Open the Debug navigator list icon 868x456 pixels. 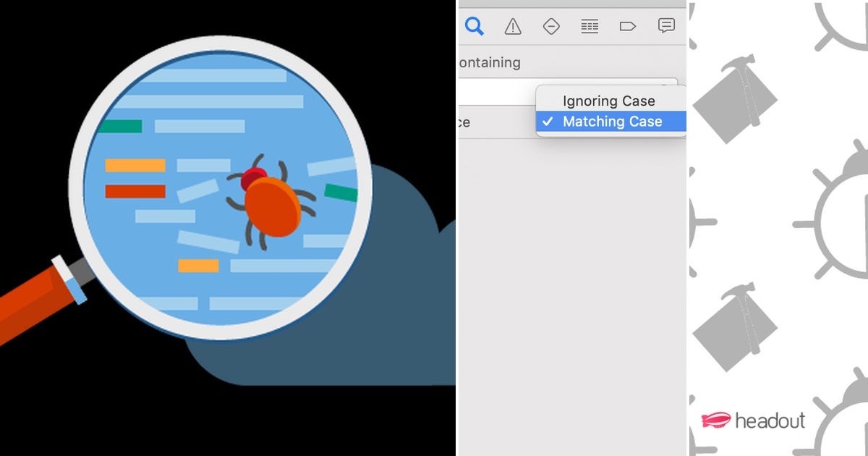pos(590,26)
